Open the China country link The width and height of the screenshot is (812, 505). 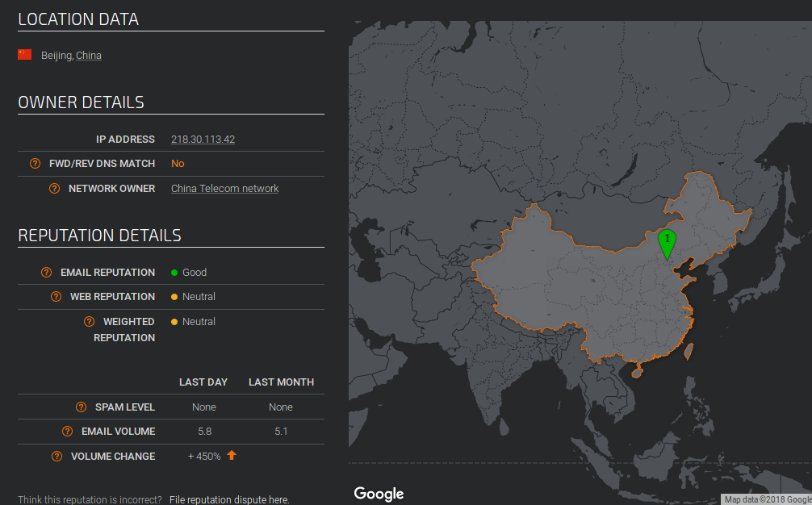tap(89, 55)
